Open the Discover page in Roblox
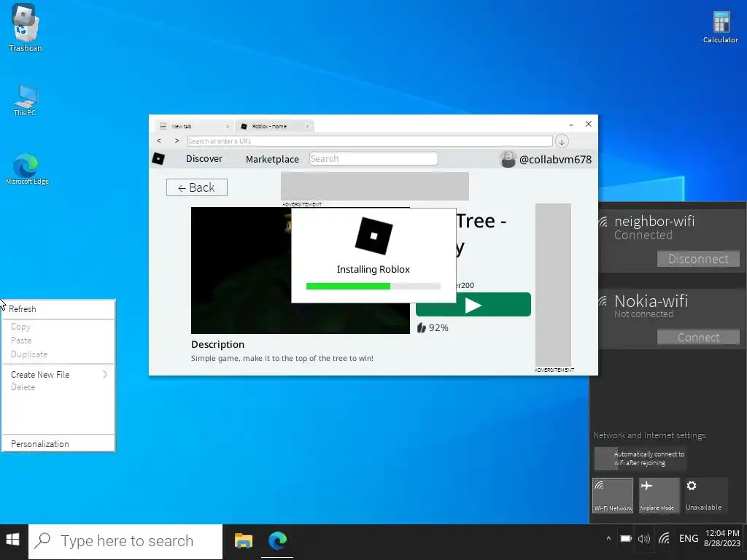Image resolution: width=747 pixels, height=560 pixels. 204,158
